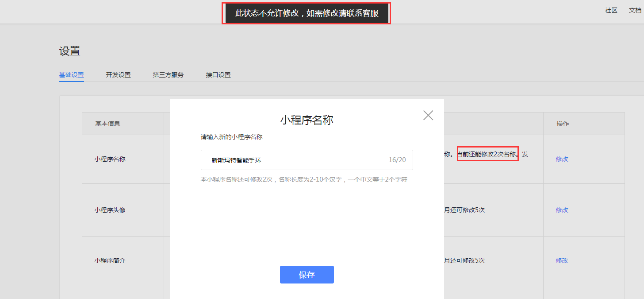Click the 保存 button in the dialog

tap(307, 275)
